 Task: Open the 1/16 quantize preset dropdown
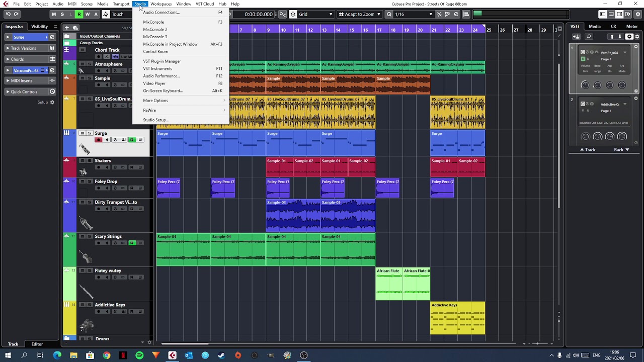[414, 14]
